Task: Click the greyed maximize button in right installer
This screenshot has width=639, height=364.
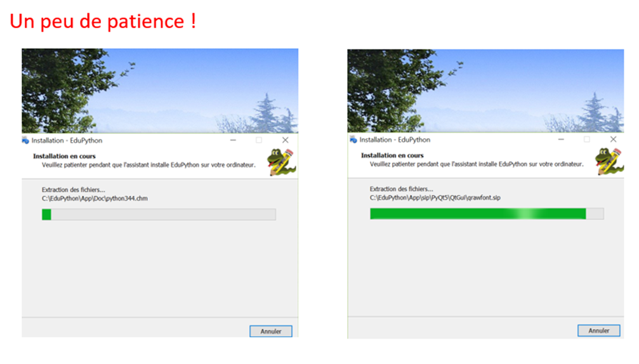Action: coord(586,140)
